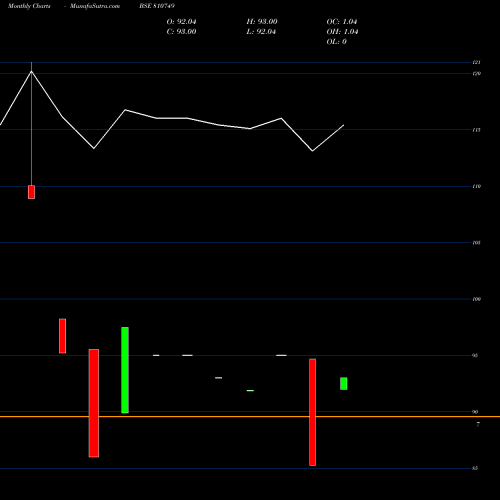Screen dimensions: 500x500
Task: Click the 120 price axis label
Action: click(477, 73)
